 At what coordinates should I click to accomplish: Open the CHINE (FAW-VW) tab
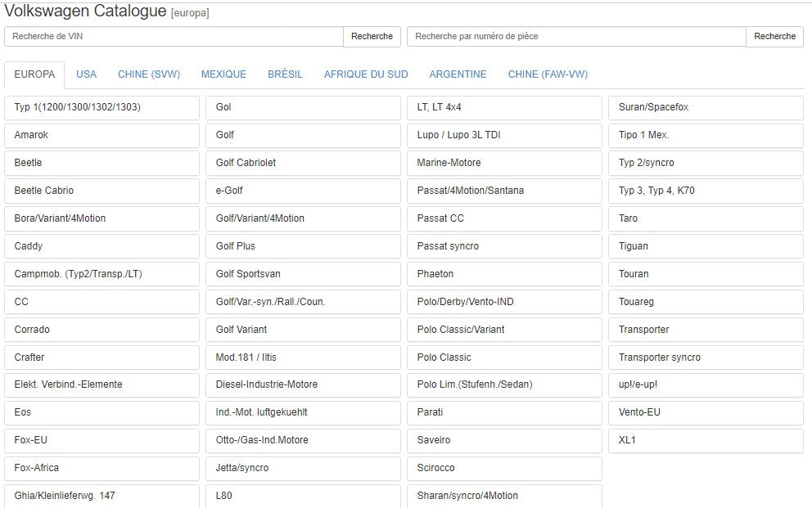548,74
